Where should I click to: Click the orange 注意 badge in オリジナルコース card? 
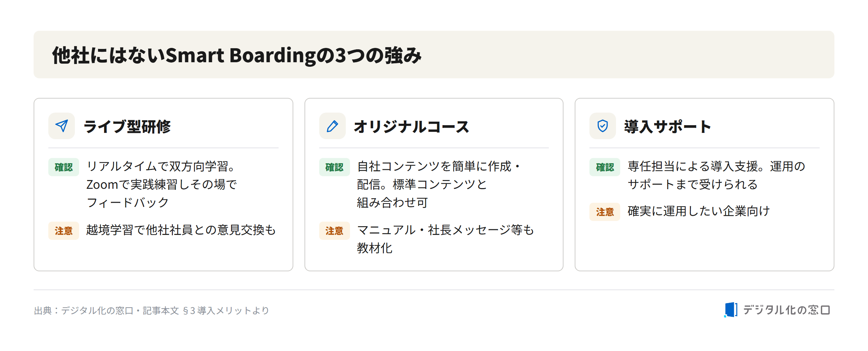[334, 231]
